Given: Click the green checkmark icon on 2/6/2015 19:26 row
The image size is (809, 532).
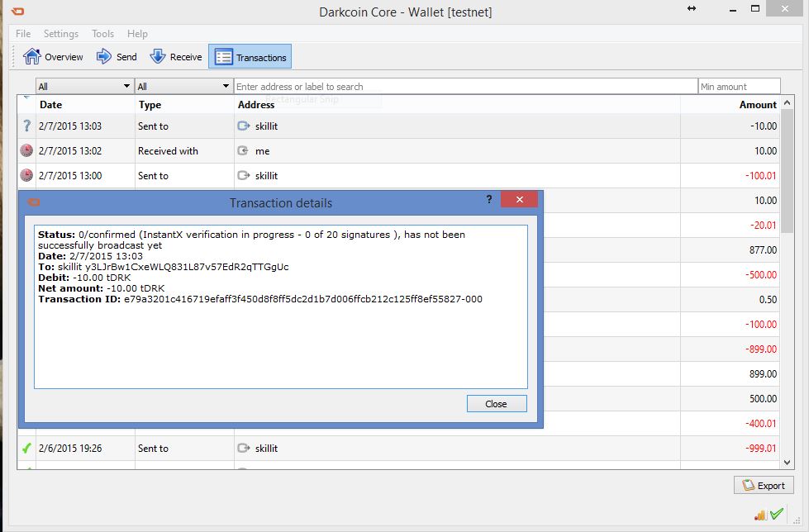Looking at the screenshot, I should point(26,448).
